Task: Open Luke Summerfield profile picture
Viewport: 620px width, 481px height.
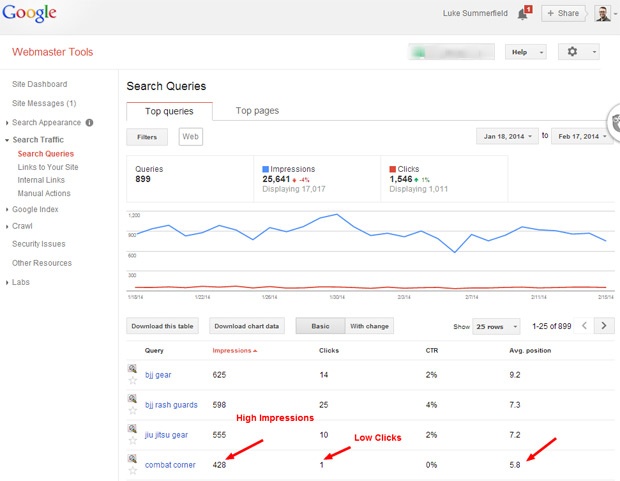Action: pos(603,13)
